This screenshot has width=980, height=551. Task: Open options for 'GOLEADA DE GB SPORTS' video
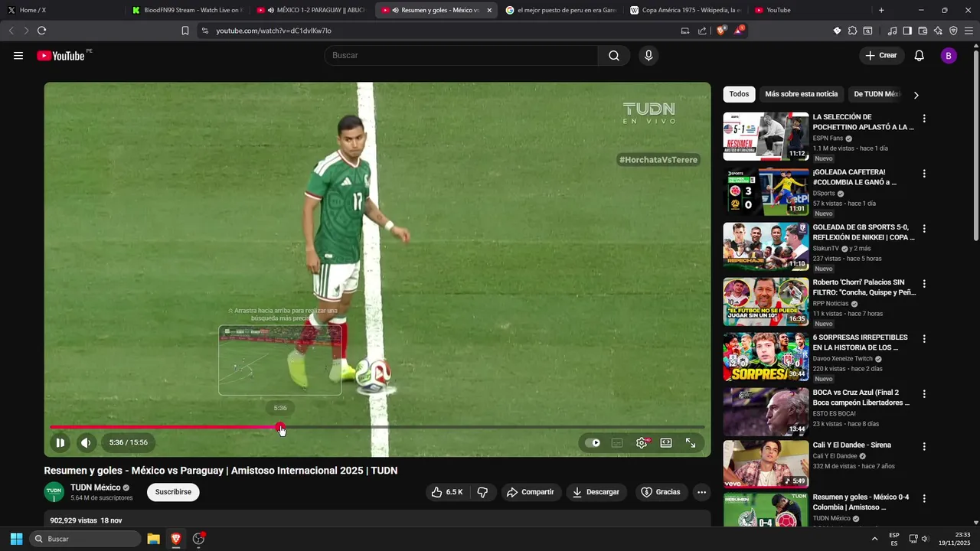tap(924, 229)
